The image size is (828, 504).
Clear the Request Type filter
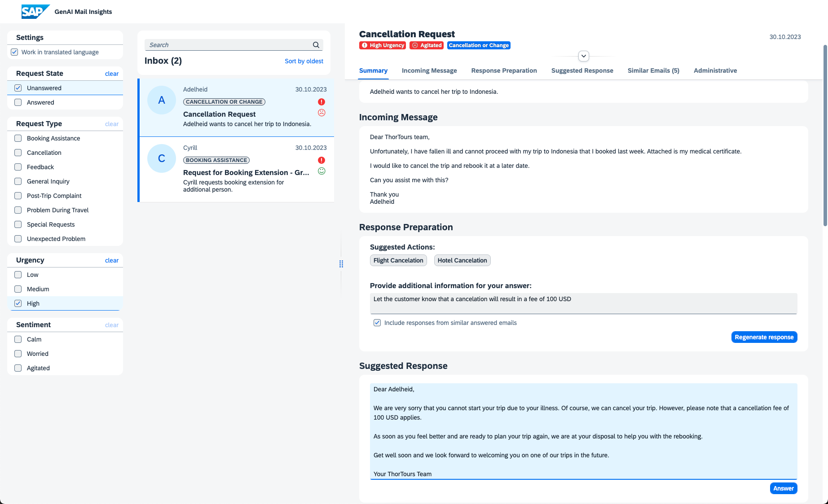tap(112, 124)
